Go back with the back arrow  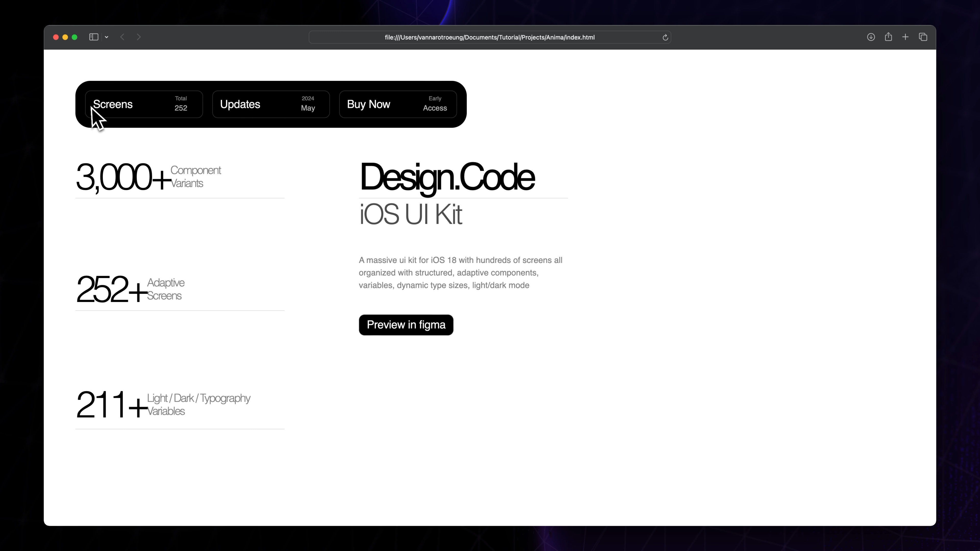click(x=122, y=37)
